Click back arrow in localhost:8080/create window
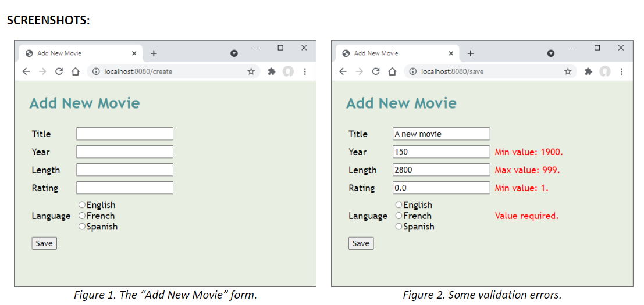 [x=26, y=71]
